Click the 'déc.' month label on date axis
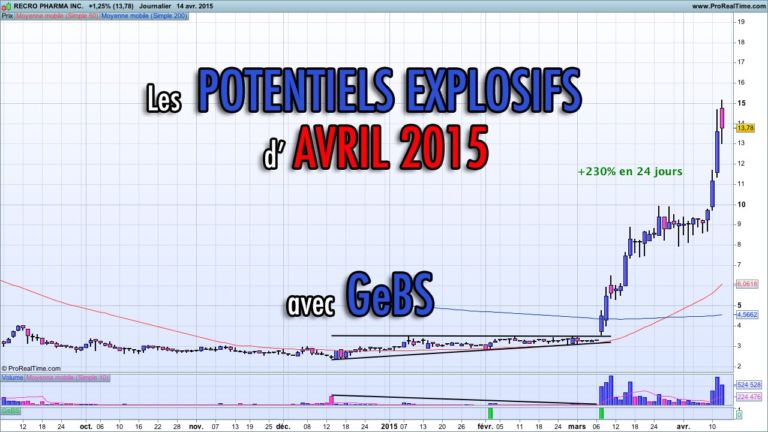The height and width of the screenshot is (432, 768). pos(283,427)
